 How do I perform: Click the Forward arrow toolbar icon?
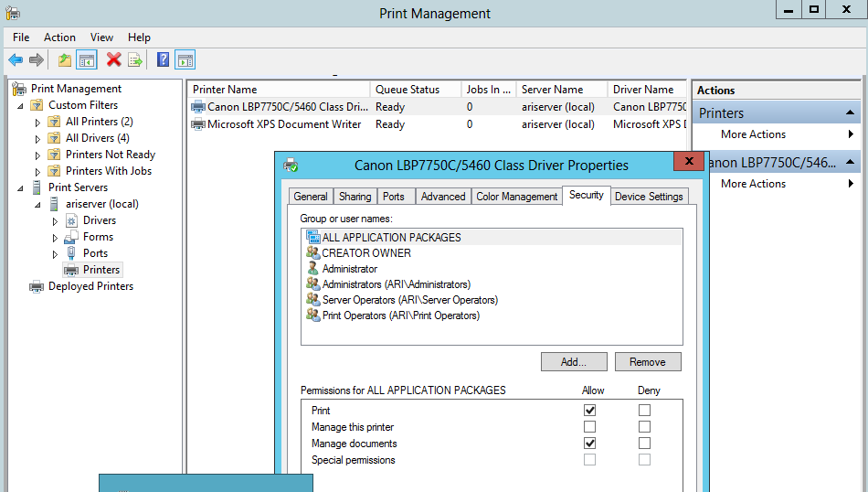point(37,59)
